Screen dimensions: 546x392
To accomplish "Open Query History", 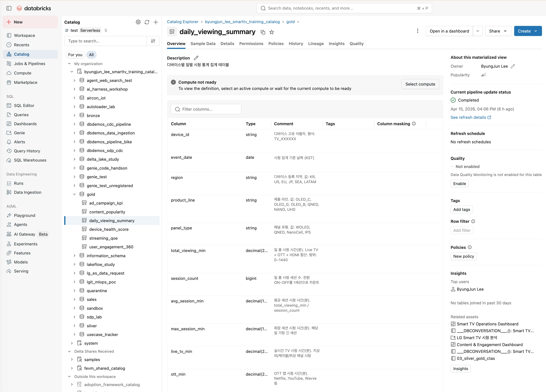I will 30,151.
